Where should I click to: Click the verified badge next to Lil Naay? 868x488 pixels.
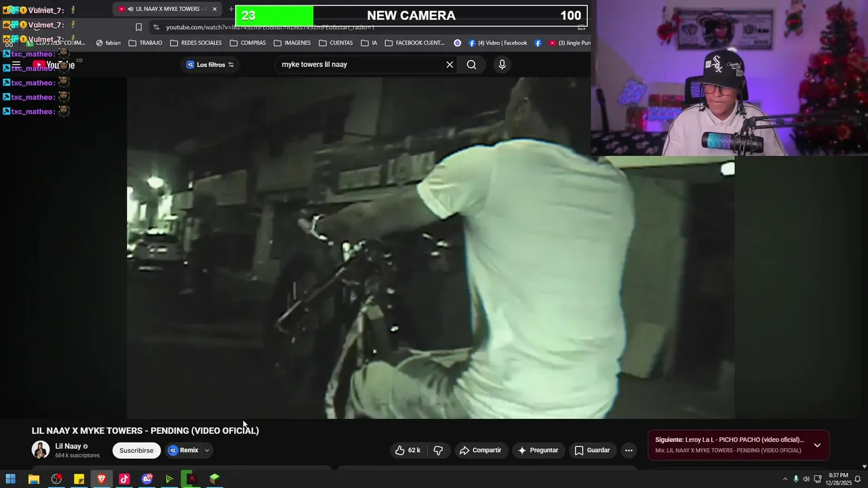tap(85, 447)
